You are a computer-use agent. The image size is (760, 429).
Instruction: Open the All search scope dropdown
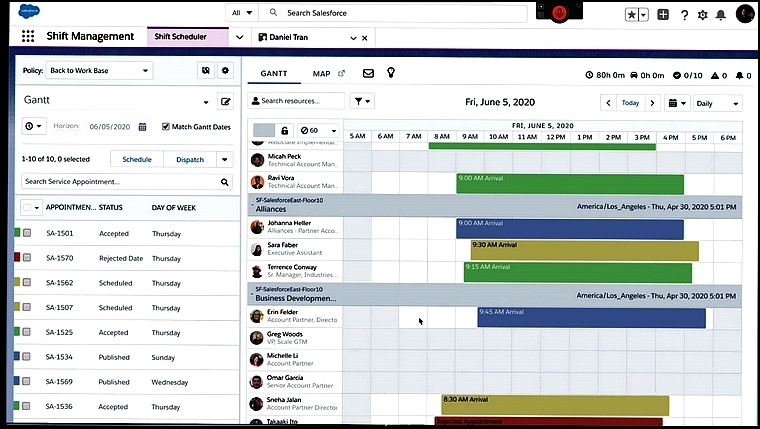click(242, 13)
